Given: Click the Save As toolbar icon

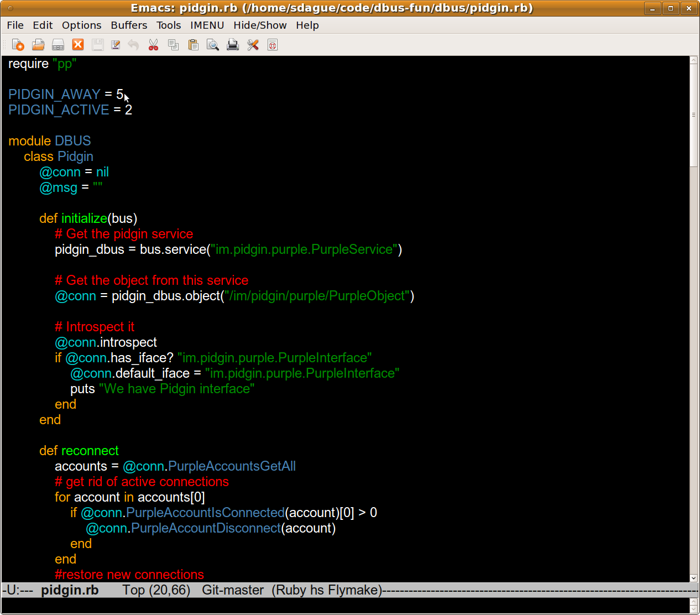Looking at the screenshot, I should tap(116, 45).
